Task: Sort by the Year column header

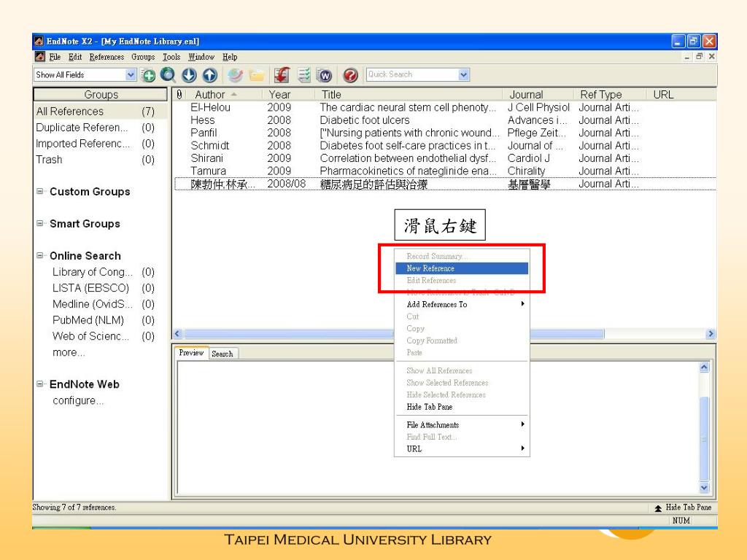Action: [x=287, y=94]
